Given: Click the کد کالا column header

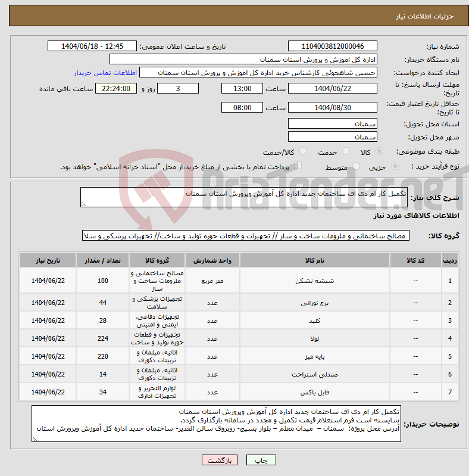Looking at the screenshot, I should (415, 260).
